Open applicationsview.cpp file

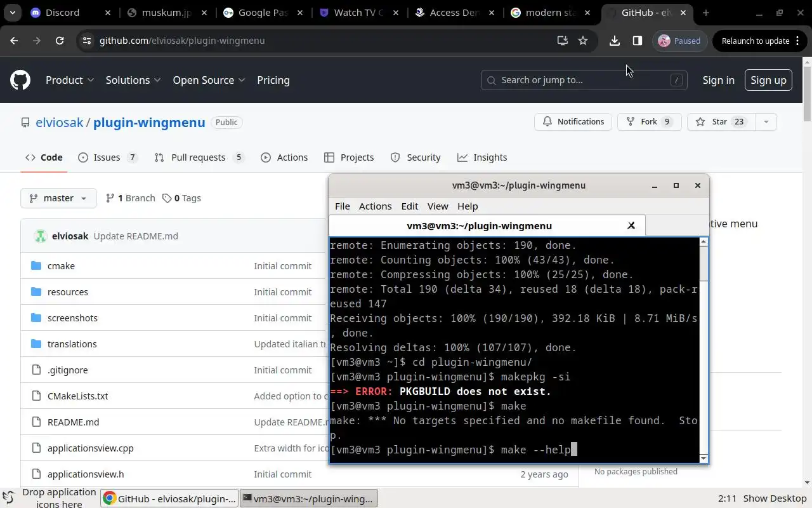(91, 448)
